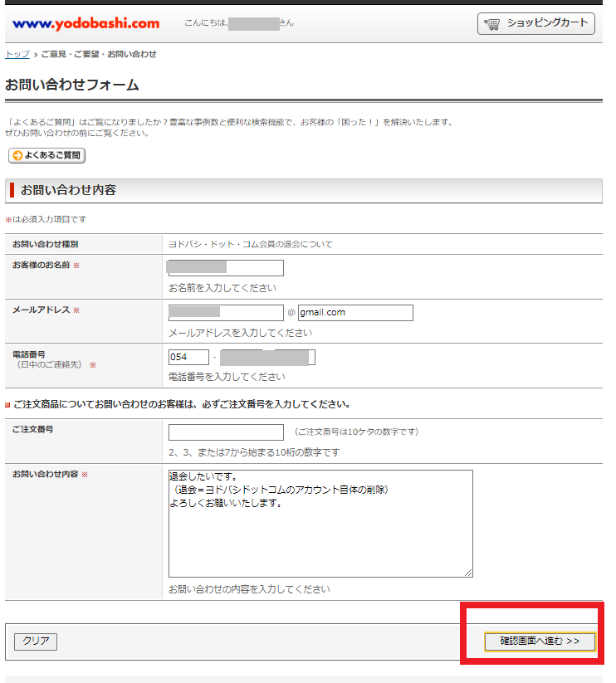616x683 pixels.
Task: Open the ショッピングカート button label
Action: (x=546, y=23)
